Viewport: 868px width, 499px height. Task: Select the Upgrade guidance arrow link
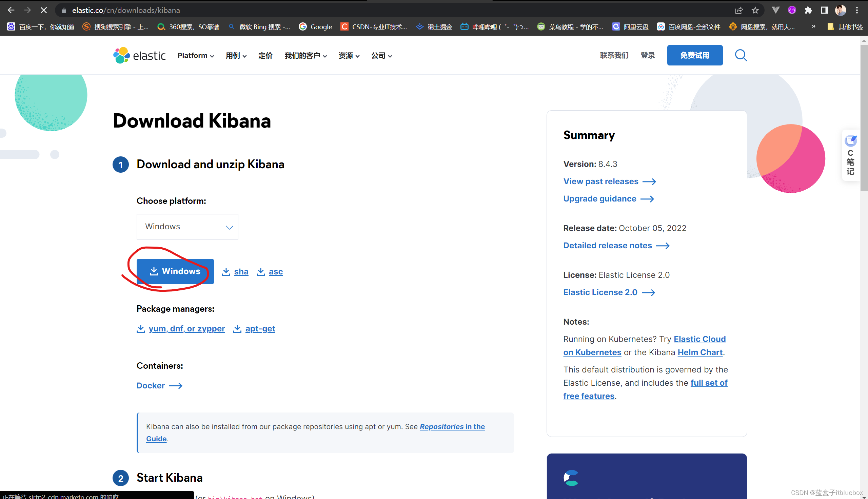click(608, 198)
